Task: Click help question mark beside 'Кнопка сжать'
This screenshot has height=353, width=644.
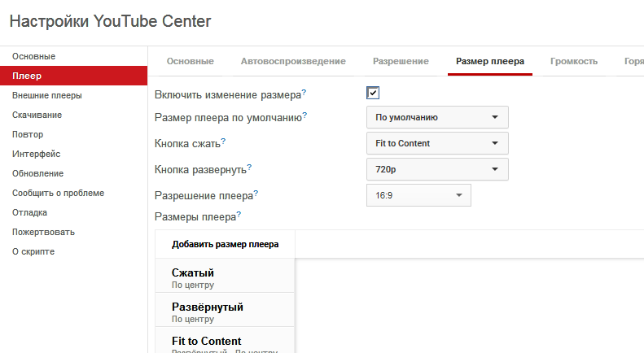Action: pyautogui.click(x=223, y=142)
